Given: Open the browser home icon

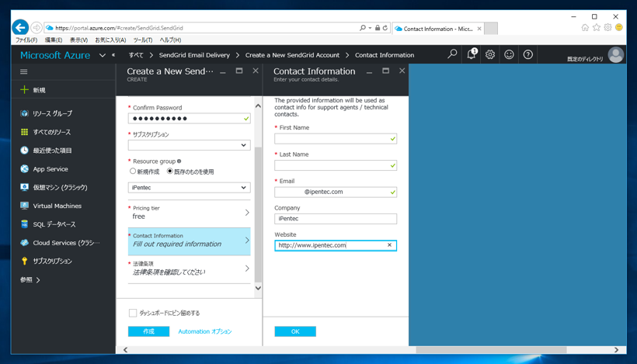Looking at the screenshot, I should [x=585, y=28].
